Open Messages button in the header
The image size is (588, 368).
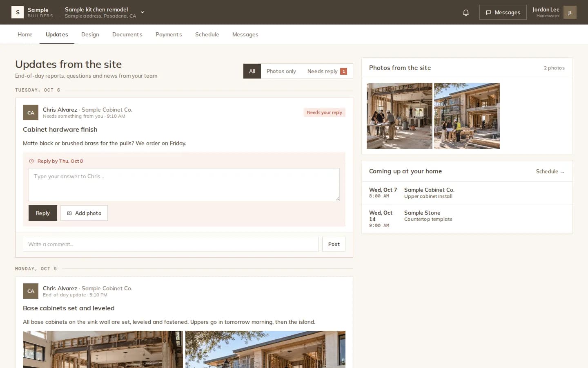coord(503,12)
